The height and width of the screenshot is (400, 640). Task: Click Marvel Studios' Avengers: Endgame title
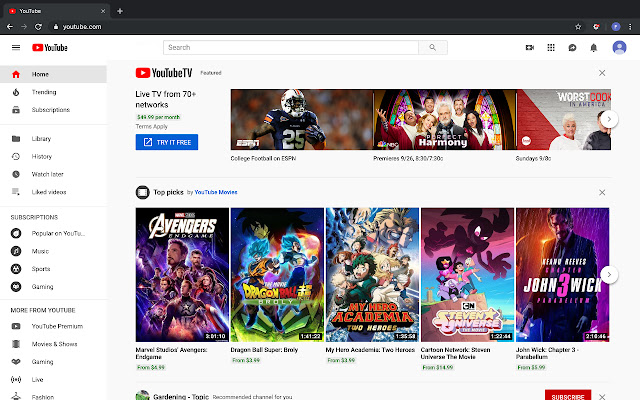point(171,353)
